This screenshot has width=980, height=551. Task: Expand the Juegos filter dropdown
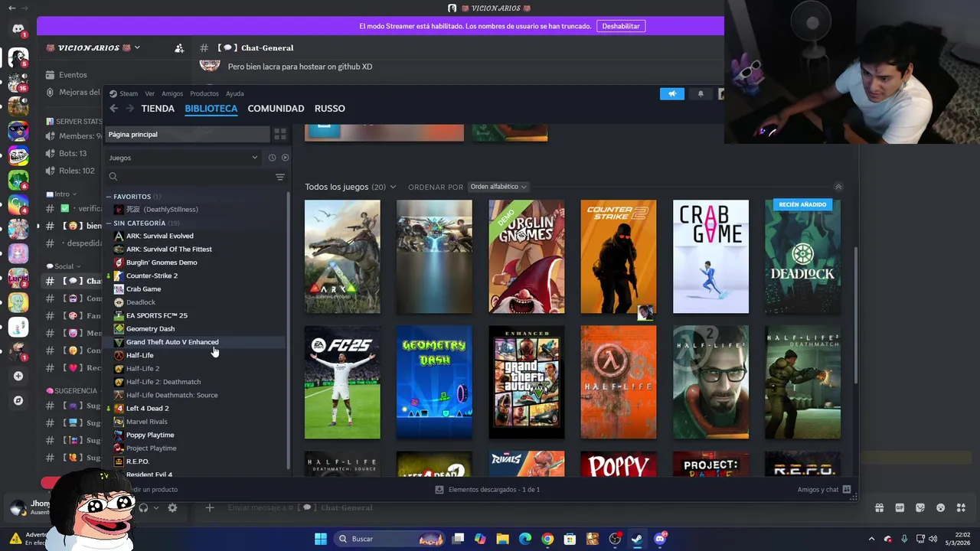click(183, 158)
